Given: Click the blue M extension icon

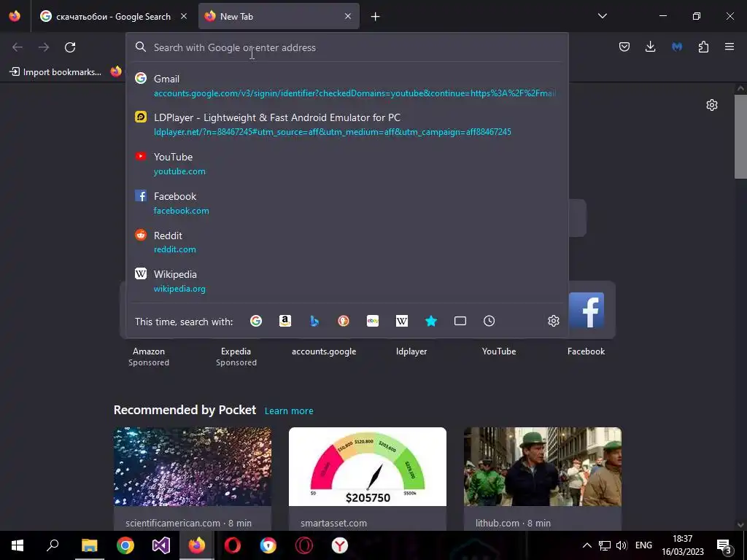Looking at the screenshot, I should point(677,47).
